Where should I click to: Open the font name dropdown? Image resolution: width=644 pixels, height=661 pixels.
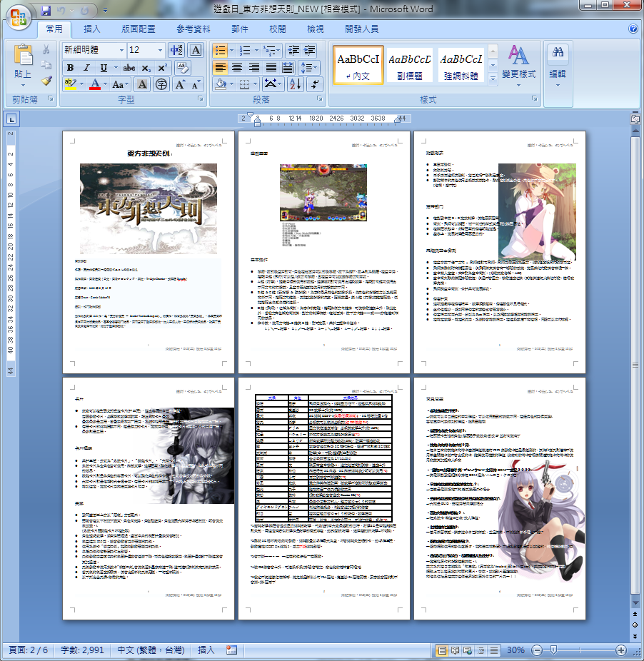click(x=121, y=51)
